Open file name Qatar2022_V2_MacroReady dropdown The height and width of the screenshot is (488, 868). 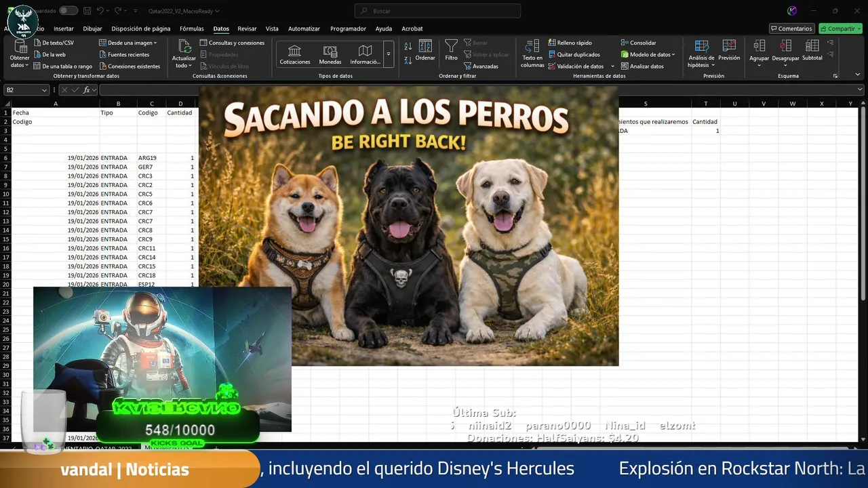184,11
